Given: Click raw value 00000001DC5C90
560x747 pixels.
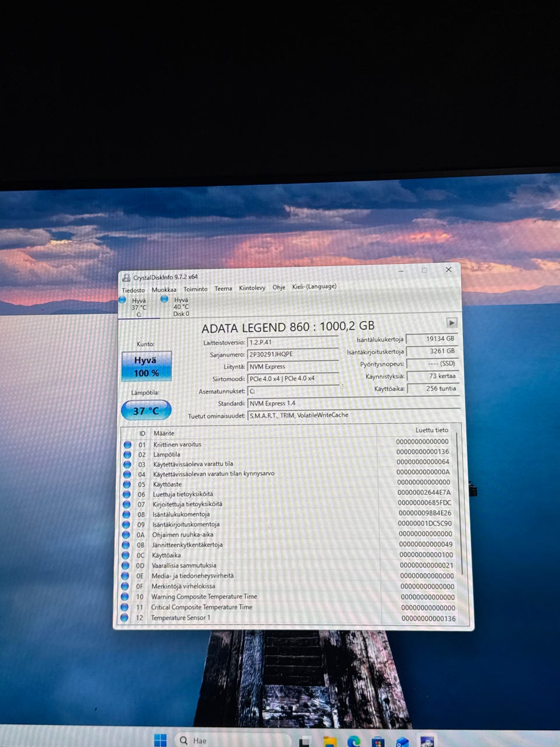Looking at the screenshot, I should (425, 523).
